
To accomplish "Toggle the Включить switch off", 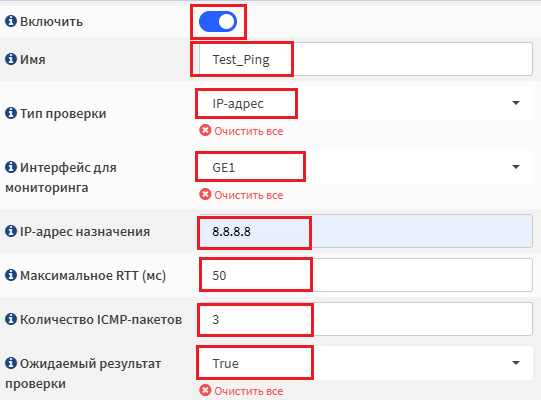I will (x=218, y=22).
